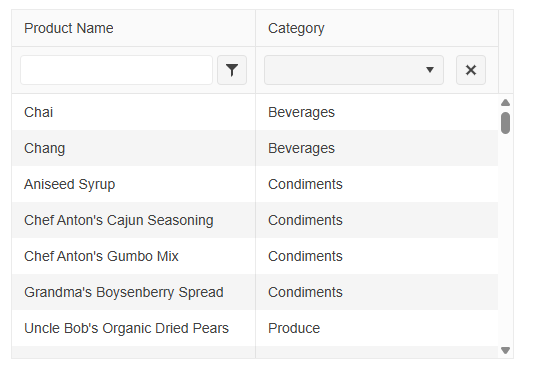Select Uncle Bob's Organic Dried Pears row
534x383 pixels.
point(255,328)
